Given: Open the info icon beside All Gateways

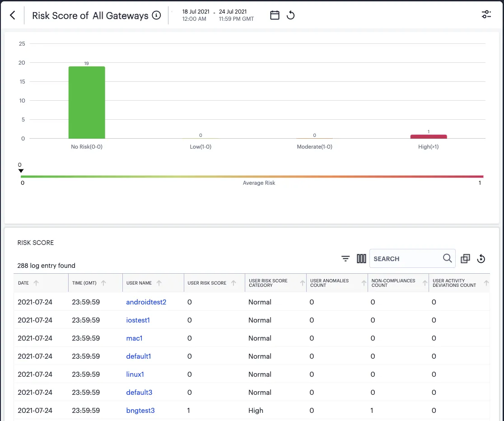Looking at the screenshot, I should [157, 15].
